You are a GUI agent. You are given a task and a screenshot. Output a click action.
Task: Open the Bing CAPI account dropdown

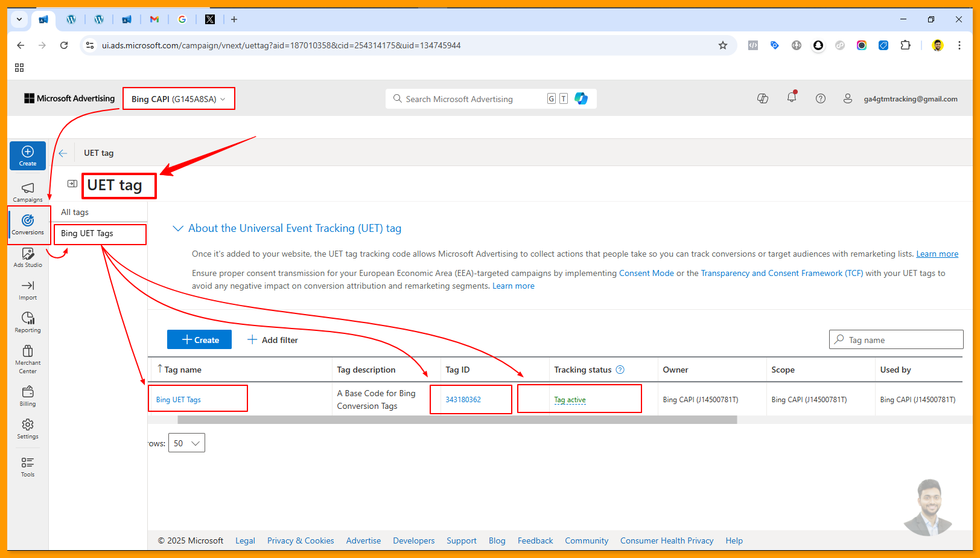pos(178,99)
